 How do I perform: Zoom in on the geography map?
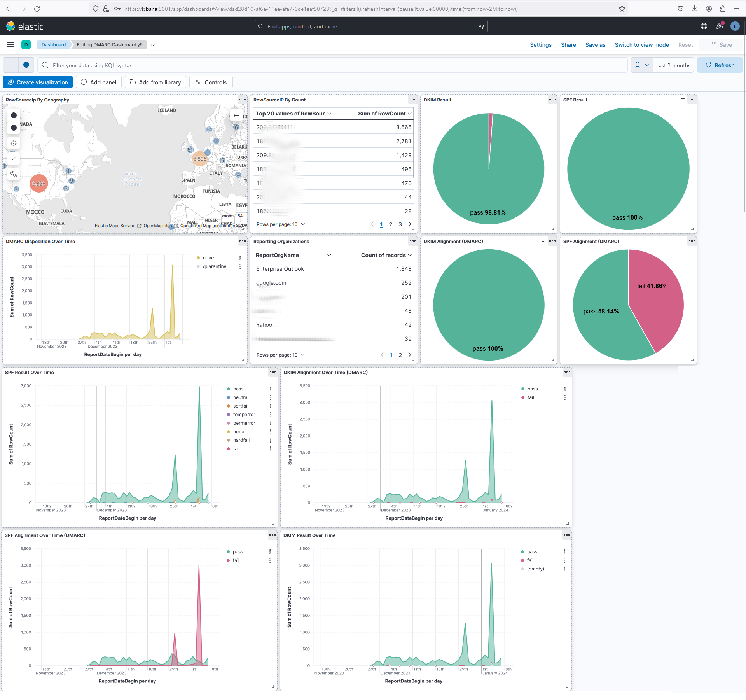tap(14, 115)
